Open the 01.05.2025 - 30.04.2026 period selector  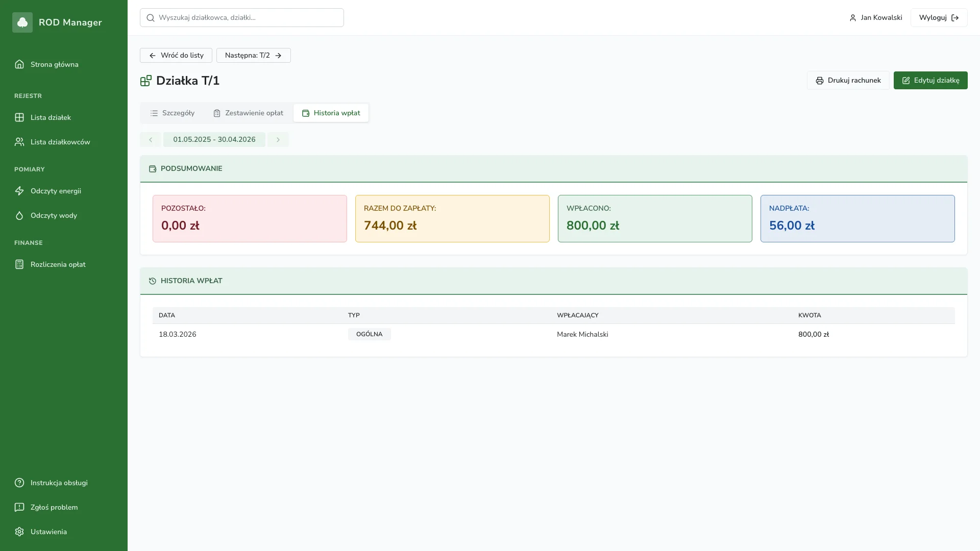pos(214,140)
